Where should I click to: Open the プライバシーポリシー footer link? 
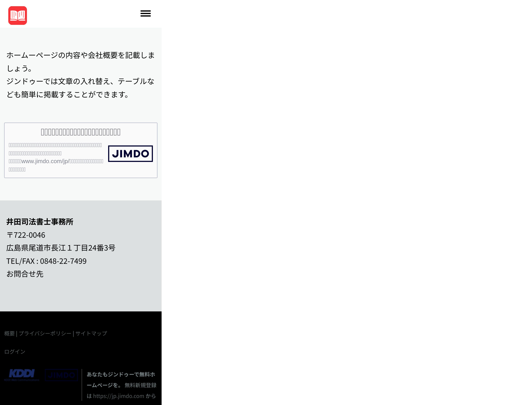click(x=45, y=333)
